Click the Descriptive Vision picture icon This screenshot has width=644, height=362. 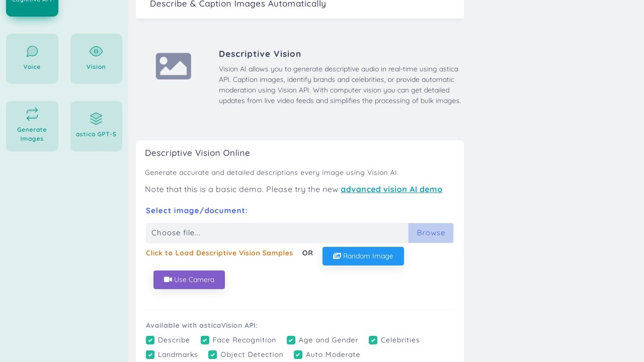pyautogui.click(x=174, y=66)
